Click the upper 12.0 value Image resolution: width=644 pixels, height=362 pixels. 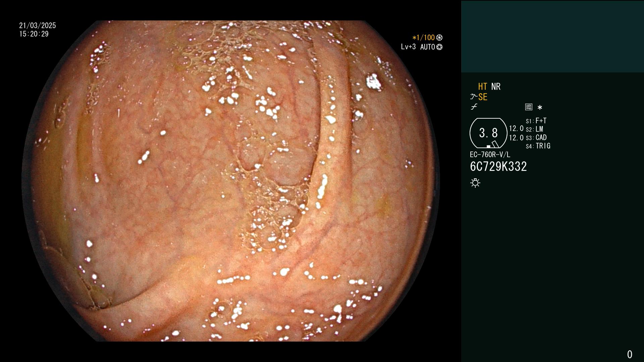click(x=516, y=128)
